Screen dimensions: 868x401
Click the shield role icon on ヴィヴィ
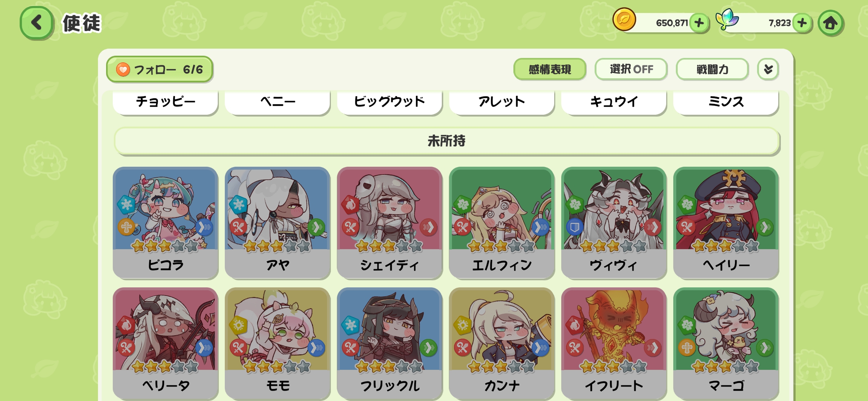(x=575, y=227)
